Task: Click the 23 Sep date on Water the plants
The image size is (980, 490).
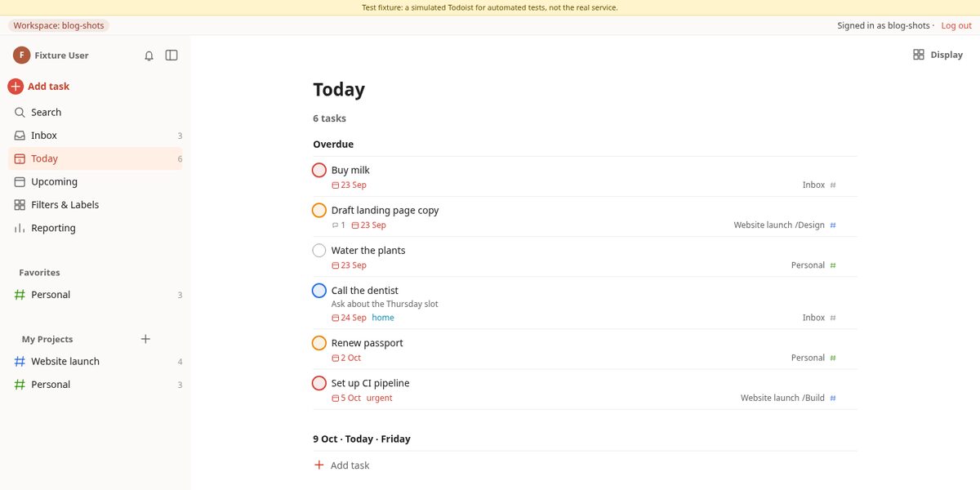Action: tap(349, 265)
